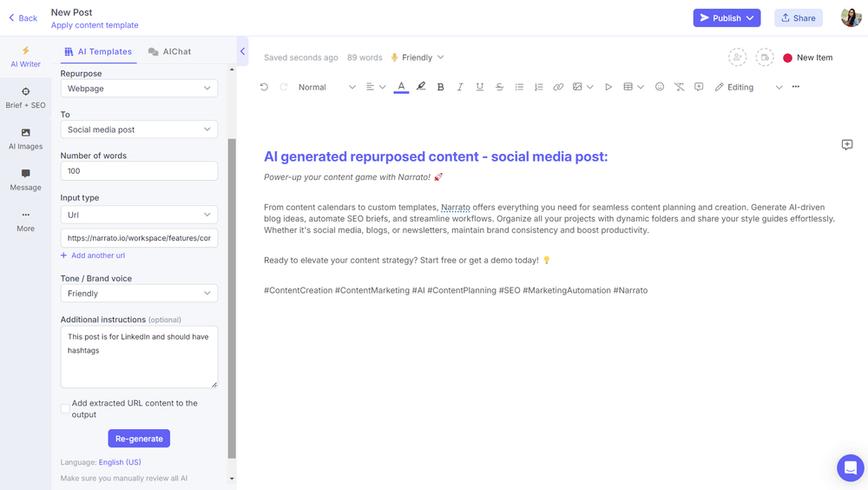868x490 pixels.
Task: Open the user profile avatar
Action: coord(851,17)
